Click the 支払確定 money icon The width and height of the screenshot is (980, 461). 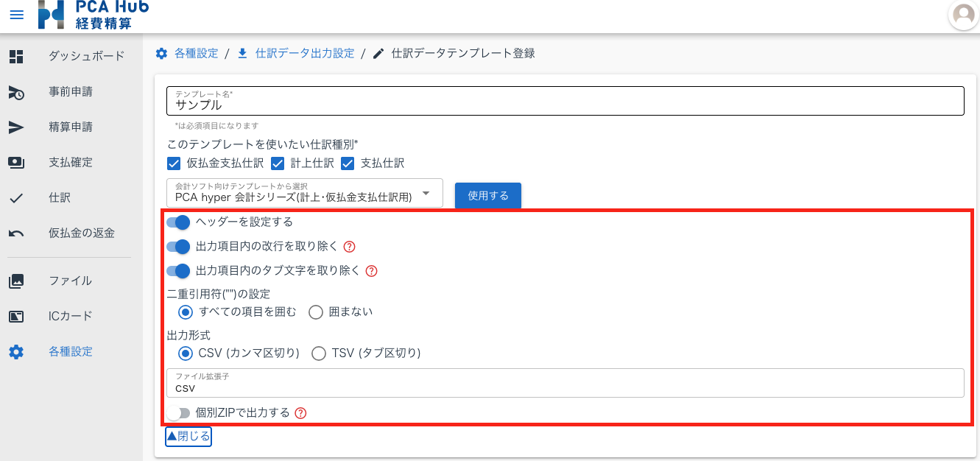coord(16,163)
